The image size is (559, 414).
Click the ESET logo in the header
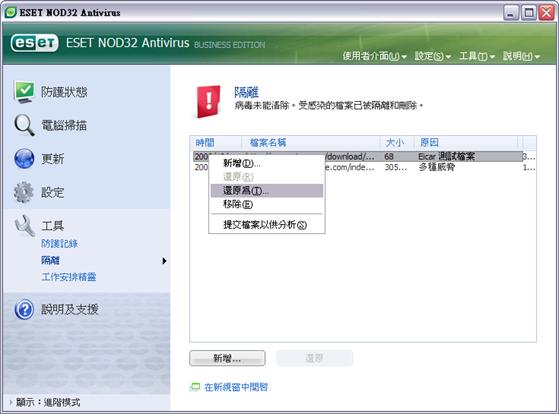pyautogui.click(x=34, y=43)
